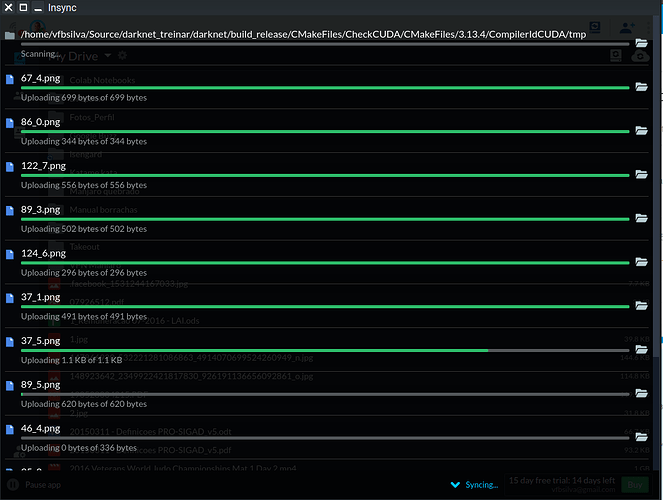Screen dimensions: 663x500
Task: Open folder location for 89_3.png upload
Action: pyautogui.click(x=641, y=218)
